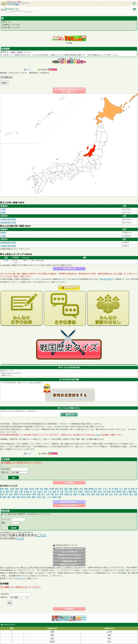Open the prefecture ranking details pink button

tap(69, 90)
